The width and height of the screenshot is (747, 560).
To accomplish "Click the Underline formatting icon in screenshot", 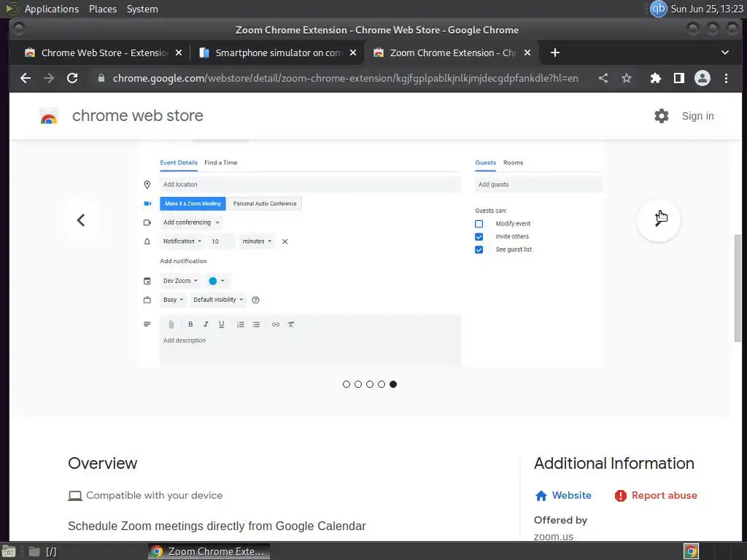I will point(222,324).
